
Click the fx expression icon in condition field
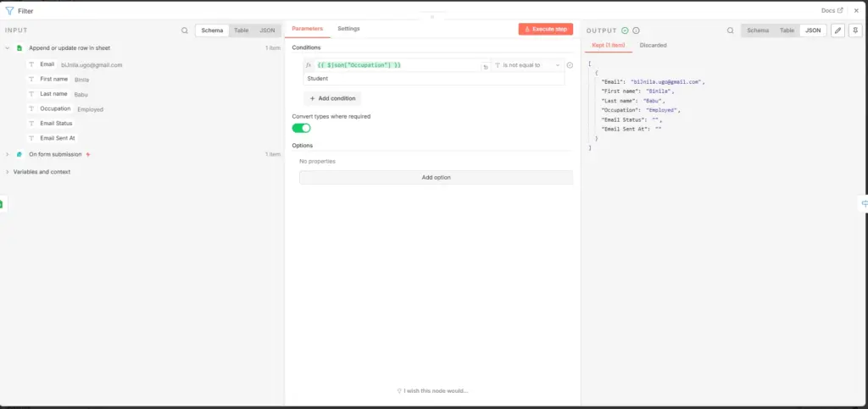click(309, 65)
